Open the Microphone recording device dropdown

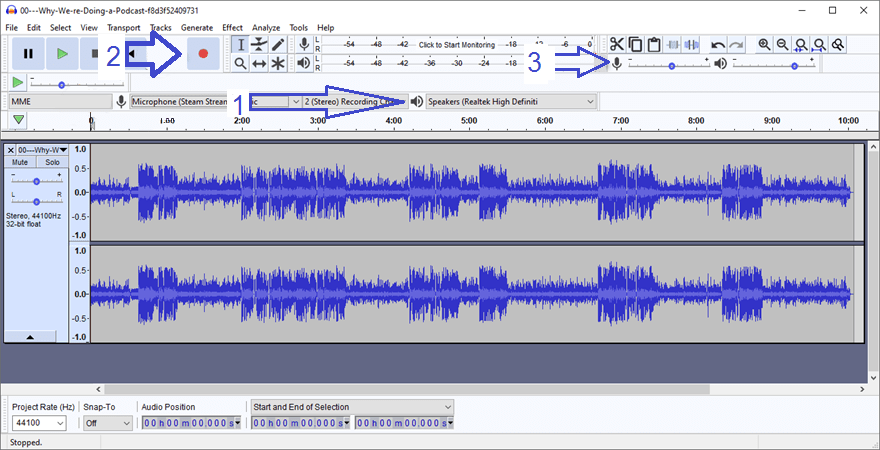(216, 102)
